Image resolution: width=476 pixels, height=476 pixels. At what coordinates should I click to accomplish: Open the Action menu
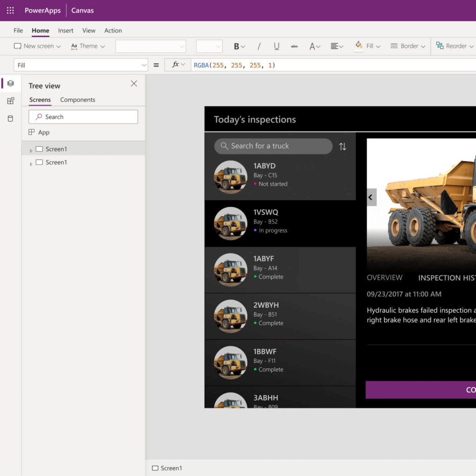pos(113,30)
